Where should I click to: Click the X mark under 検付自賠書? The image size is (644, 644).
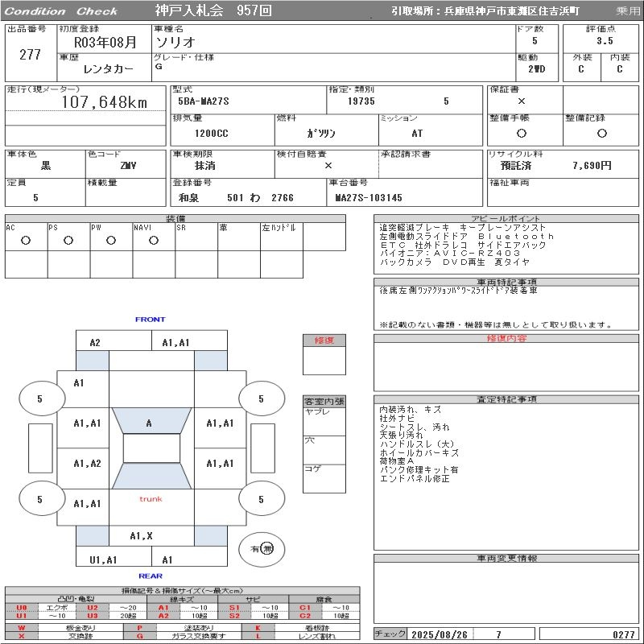[x=328, y=166]
